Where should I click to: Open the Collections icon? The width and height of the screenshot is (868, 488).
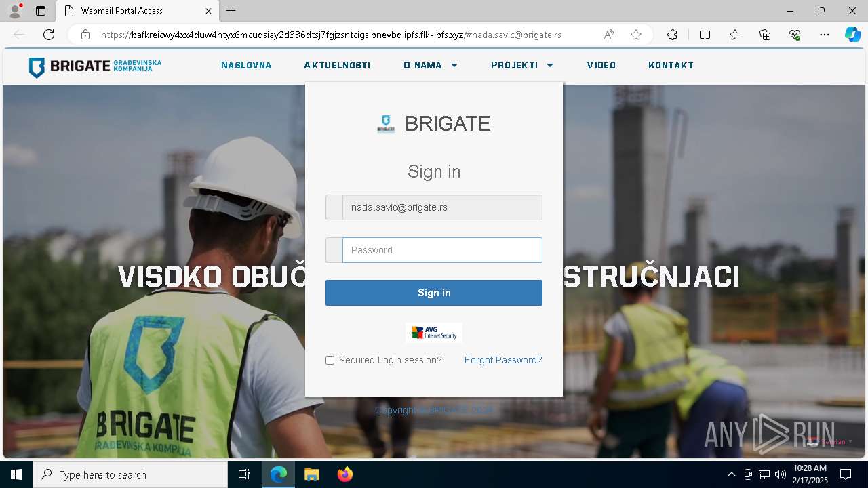pos(765,35)
